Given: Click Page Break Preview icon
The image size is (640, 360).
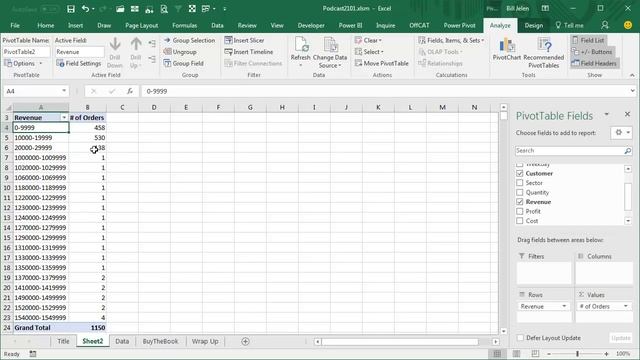Looking at the screenshot, I should click(535, 353).
